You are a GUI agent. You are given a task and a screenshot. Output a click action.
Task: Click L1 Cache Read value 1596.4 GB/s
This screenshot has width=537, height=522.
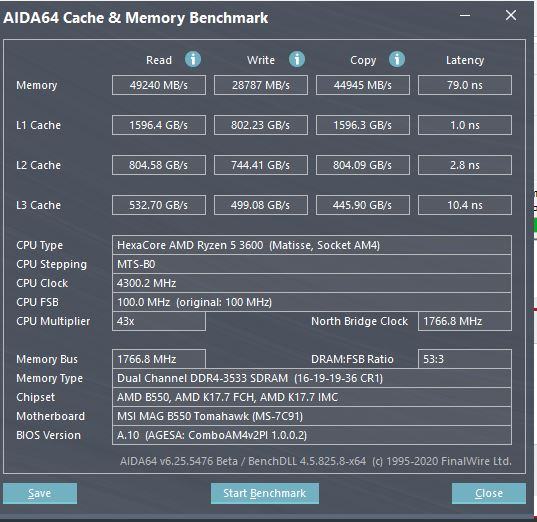pyautogui.click(x=159, y=125)
